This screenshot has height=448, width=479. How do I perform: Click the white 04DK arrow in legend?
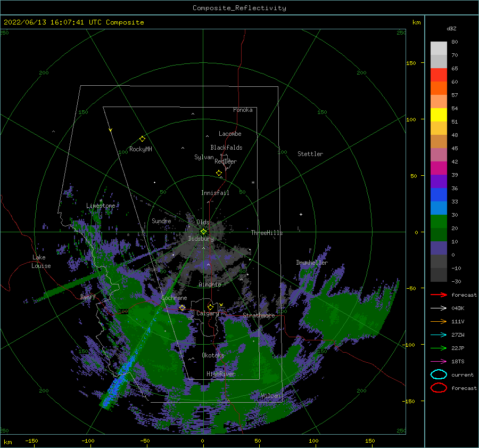click(439, 308)
